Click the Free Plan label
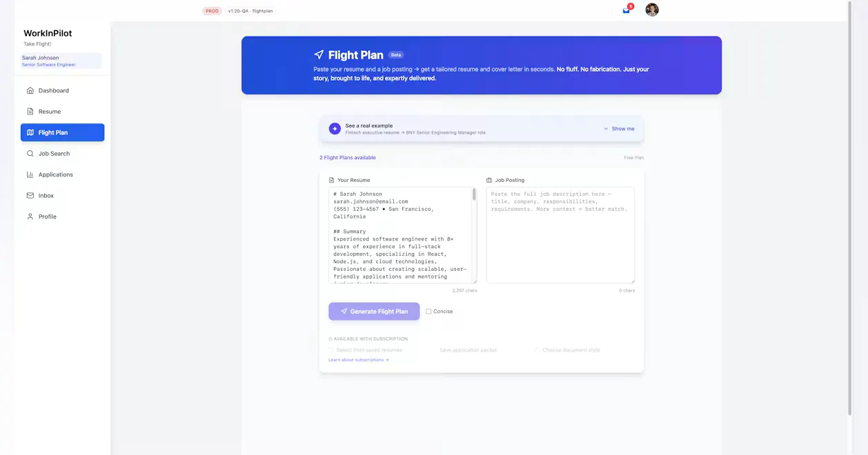Viewport: 868px width, 455px height. click(634, 158)
